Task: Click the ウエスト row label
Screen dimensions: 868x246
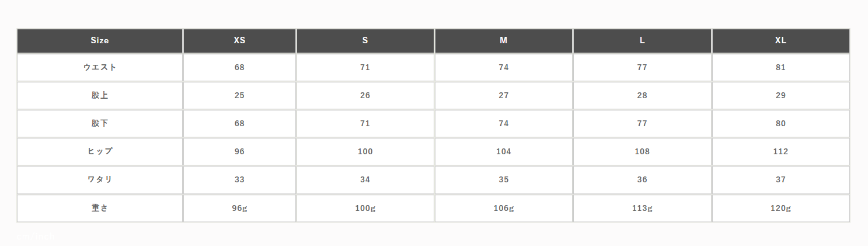Action: (100, 67)
